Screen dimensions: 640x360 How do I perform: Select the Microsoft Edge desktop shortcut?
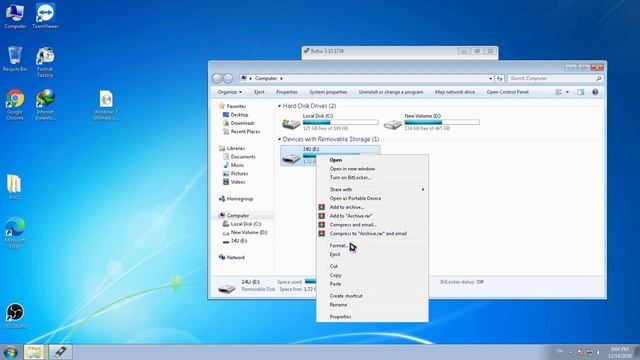(x=15, y=233)
